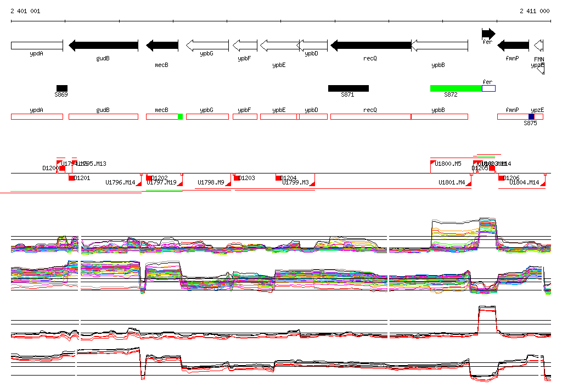Click the D1201 red marker square
This screenshot has width=562, height=392.
tap(71, 178)
